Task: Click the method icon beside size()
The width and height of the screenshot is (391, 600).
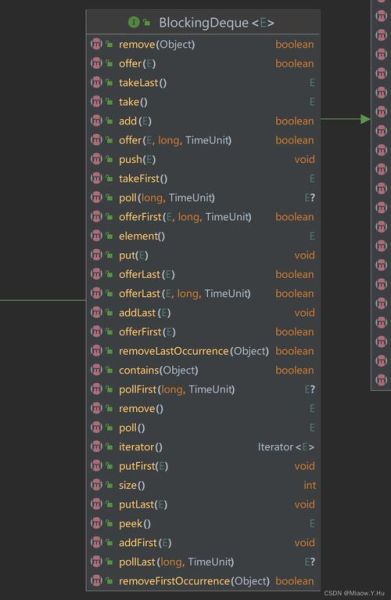Action: point(96,485)
